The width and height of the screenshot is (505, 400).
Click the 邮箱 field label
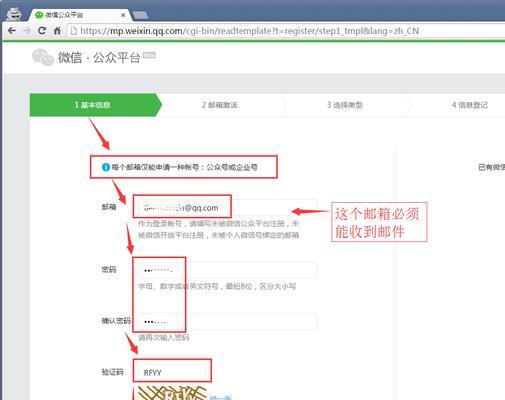[109, 207]
